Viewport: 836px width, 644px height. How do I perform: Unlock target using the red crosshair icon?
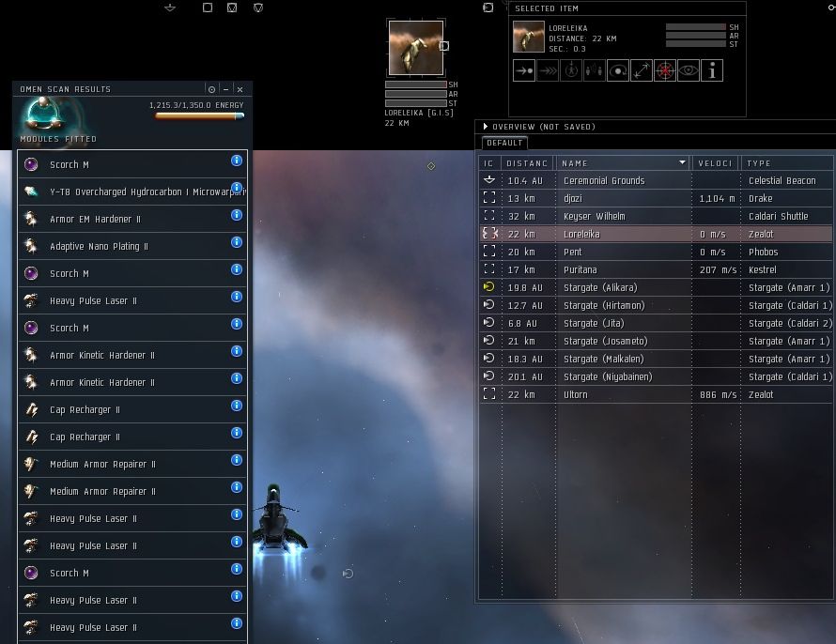(x=664, y=70)
